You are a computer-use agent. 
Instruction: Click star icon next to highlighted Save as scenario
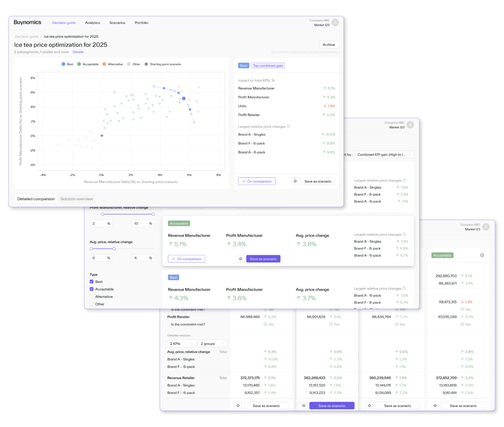tap(304, 406)
